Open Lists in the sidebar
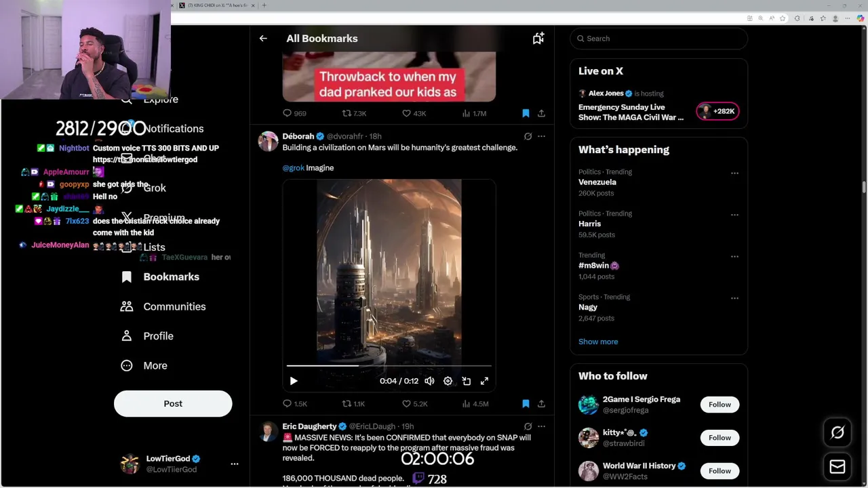868x488 pixels. click(143, 247)
